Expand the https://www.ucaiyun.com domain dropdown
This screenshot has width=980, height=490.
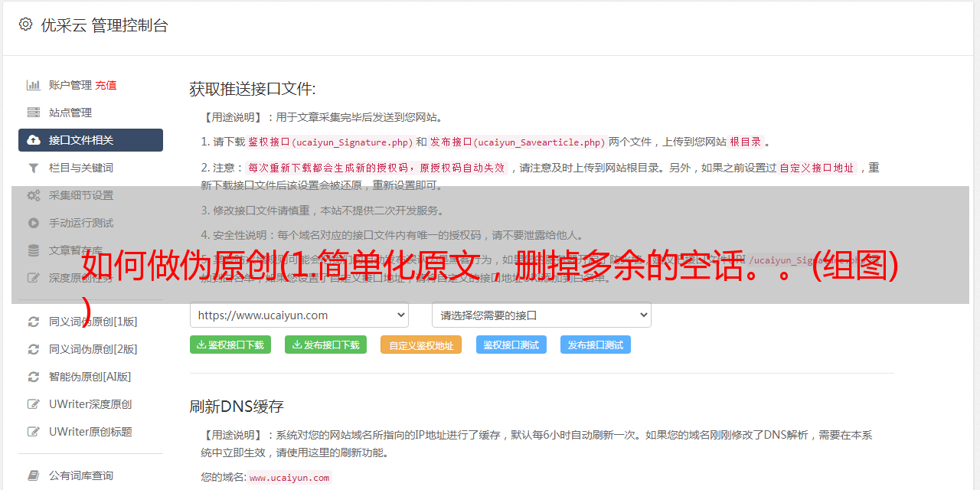click(x=299, y=315)
